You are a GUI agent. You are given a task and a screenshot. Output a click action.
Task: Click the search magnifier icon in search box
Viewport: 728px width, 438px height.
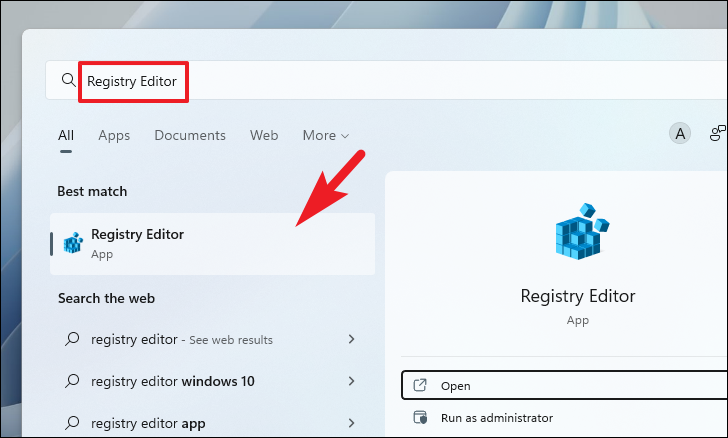coord(68,80)
